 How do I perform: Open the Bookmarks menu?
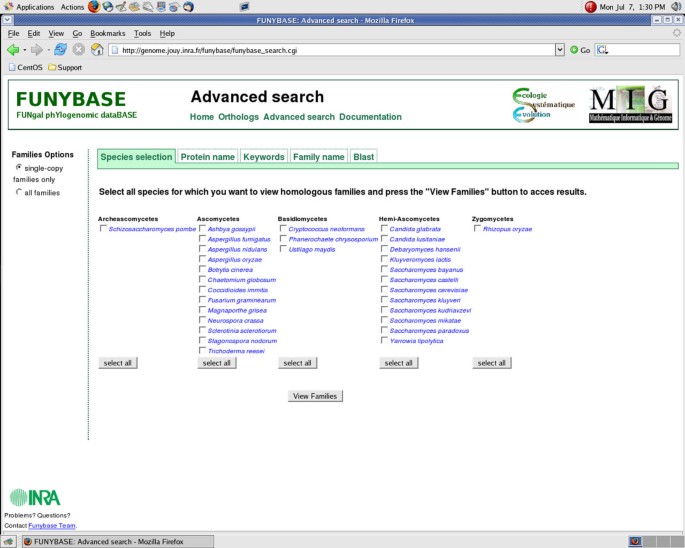[107, 33]
